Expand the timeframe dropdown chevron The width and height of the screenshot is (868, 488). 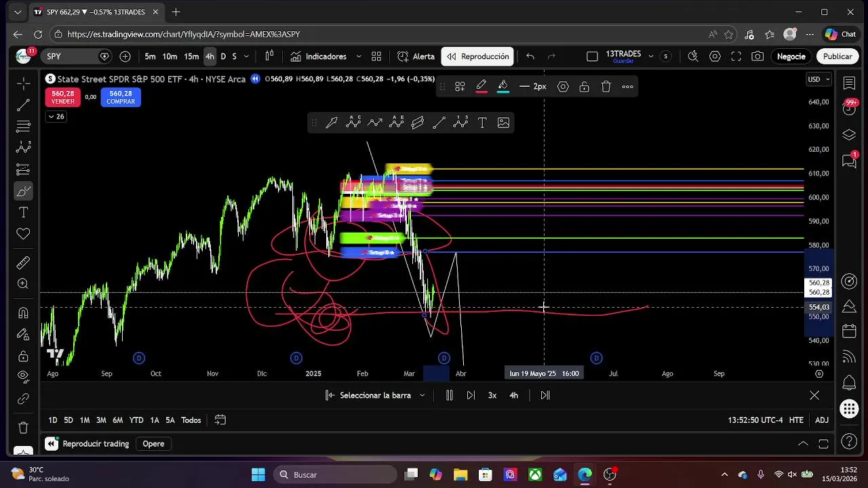tap(246, 56)
